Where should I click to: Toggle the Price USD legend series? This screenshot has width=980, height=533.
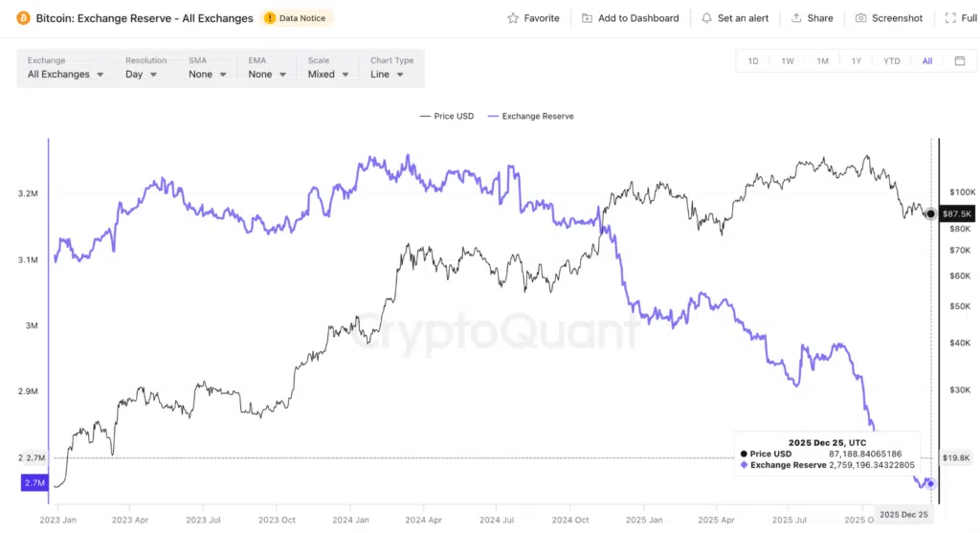pos(447,117)
